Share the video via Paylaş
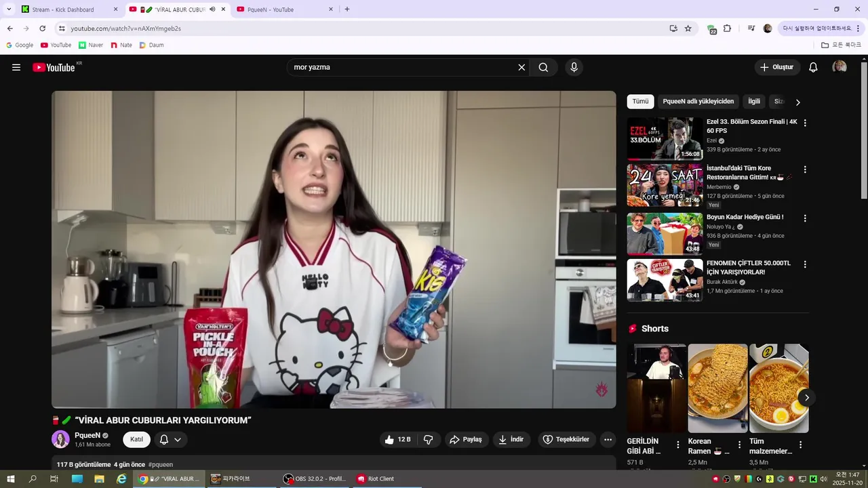Screen dimensions: 868x488 pyautogui.click(x=467, y=439)
